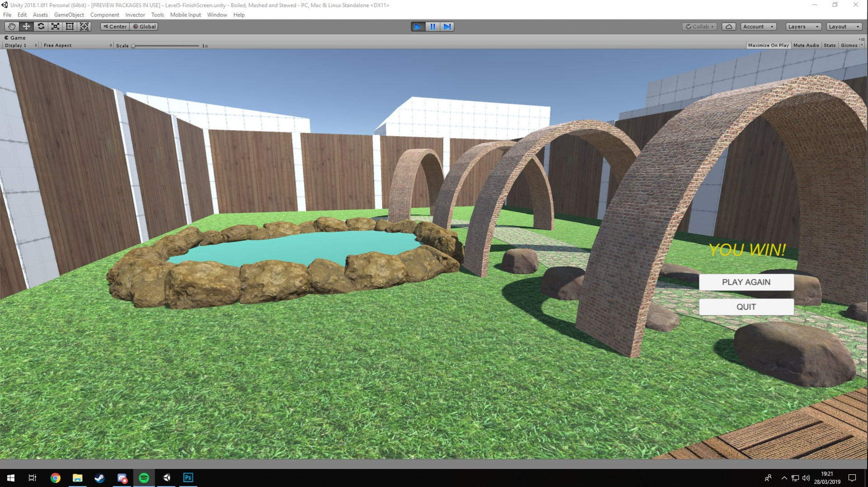Image resolution: width=868 pixels, height=487 pixels.
Task: Open Chrome from the taskbar
Action: coord(55,478)
